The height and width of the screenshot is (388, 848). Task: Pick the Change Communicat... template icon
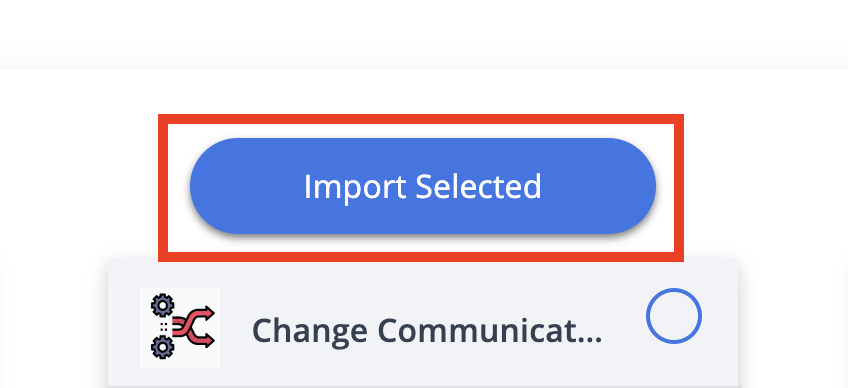coord(180,328)
